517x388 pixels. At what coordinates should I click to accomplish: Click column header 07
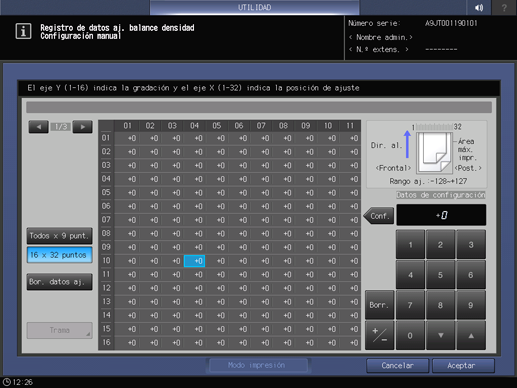coord(261,126)
